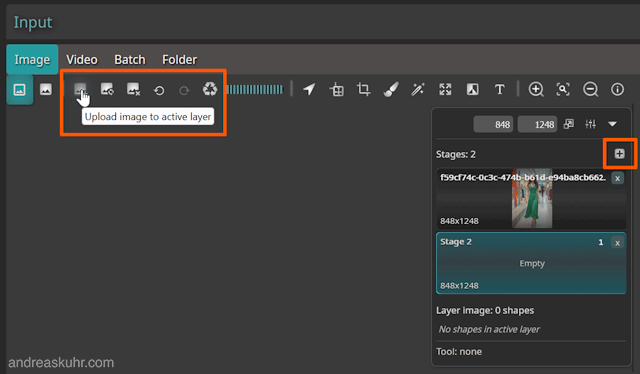Click Layer image: 0 shapes text
The height and width of the screenshot is (374, 640).
point(485,310)
